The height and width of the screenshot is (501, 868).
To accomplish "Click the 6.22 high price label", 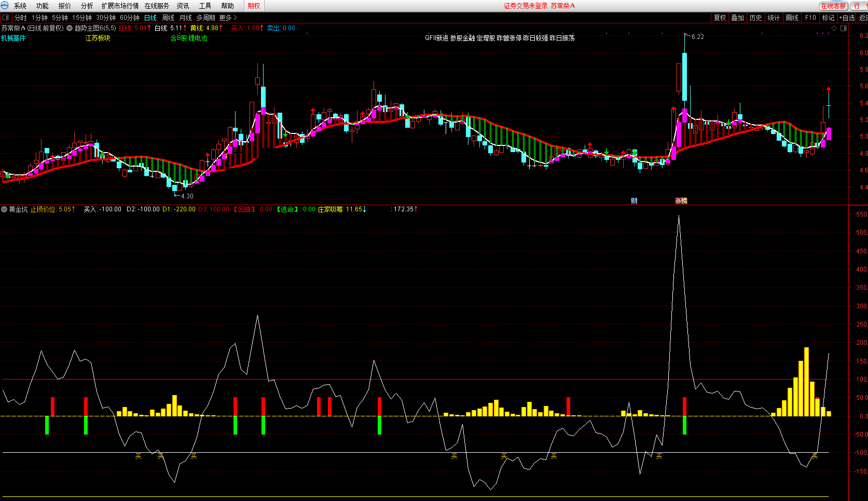I will (698, 37).
